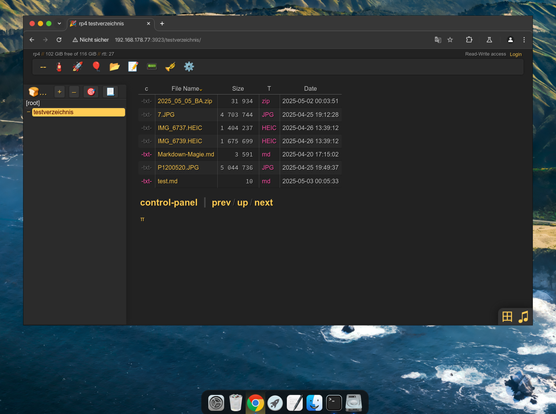The width and height of the screenshot is (556, 414).
Task: Open the balloon basic uploader
Action: (96, 67)
